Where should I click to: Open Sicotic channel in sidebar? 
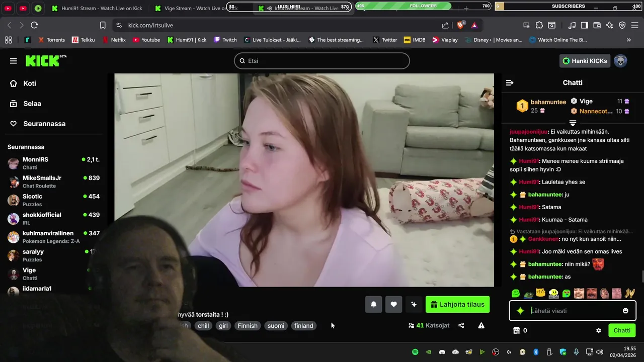[x=53, y=200]
